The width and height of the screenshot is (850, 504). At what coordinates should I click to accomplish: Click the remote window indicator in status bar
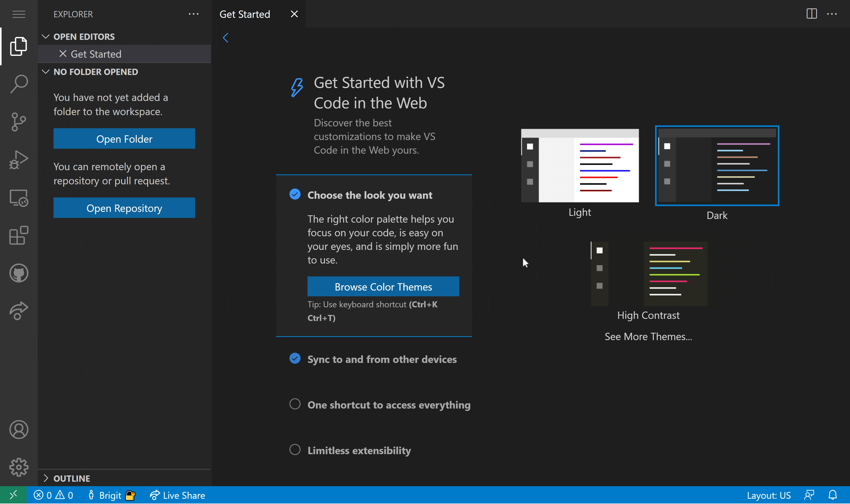[13, 495]
